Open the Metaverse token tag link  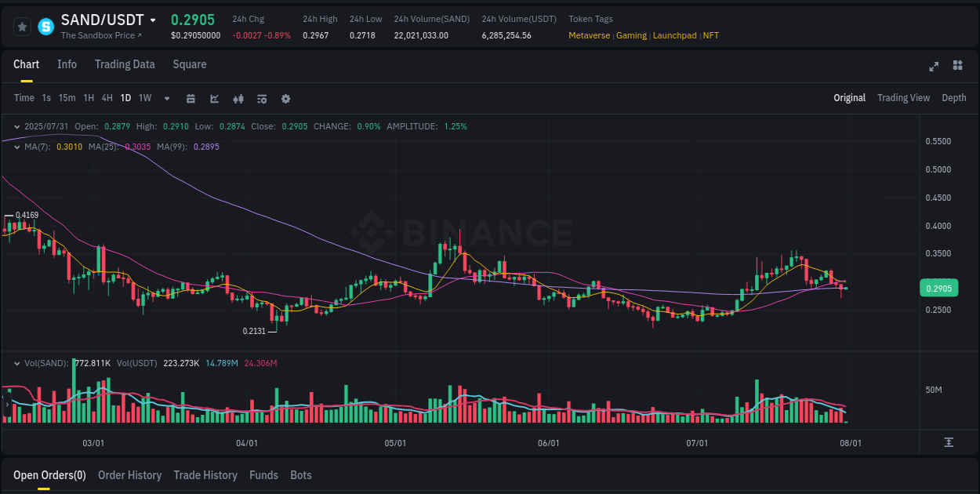point(589,35)
